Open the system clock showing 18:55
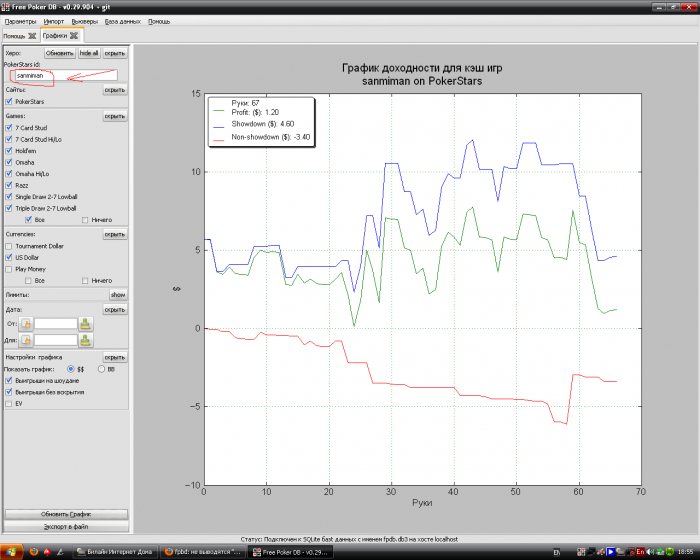700x560 pixels. click(686, 552)
